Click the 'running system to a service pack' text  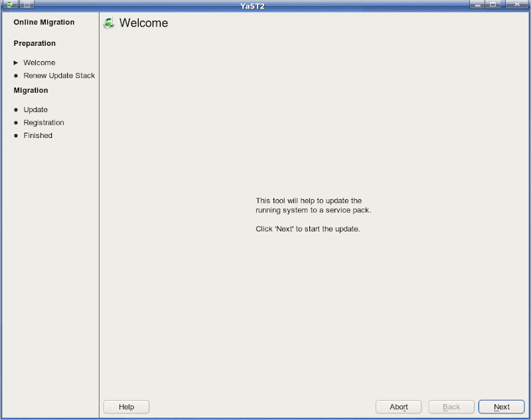(x=313, y=210)
